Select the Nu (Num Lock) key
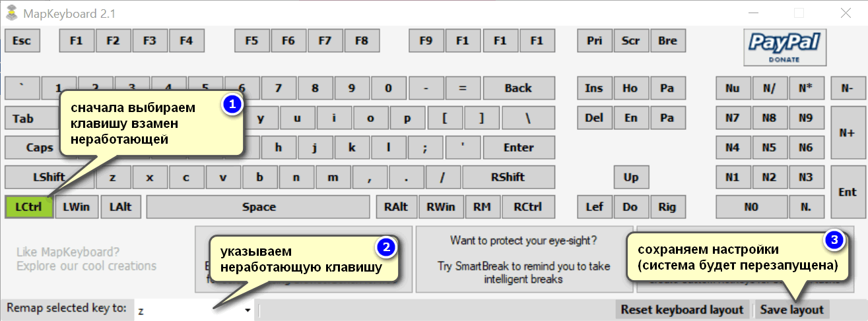The width and height of the screenshot is (868, 321). point(732,88)
